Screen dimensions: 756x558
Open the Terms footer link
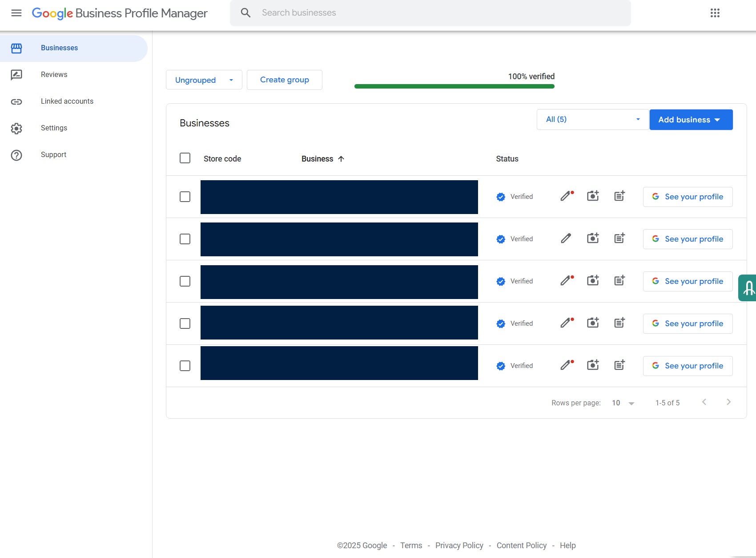click(411, 546)
